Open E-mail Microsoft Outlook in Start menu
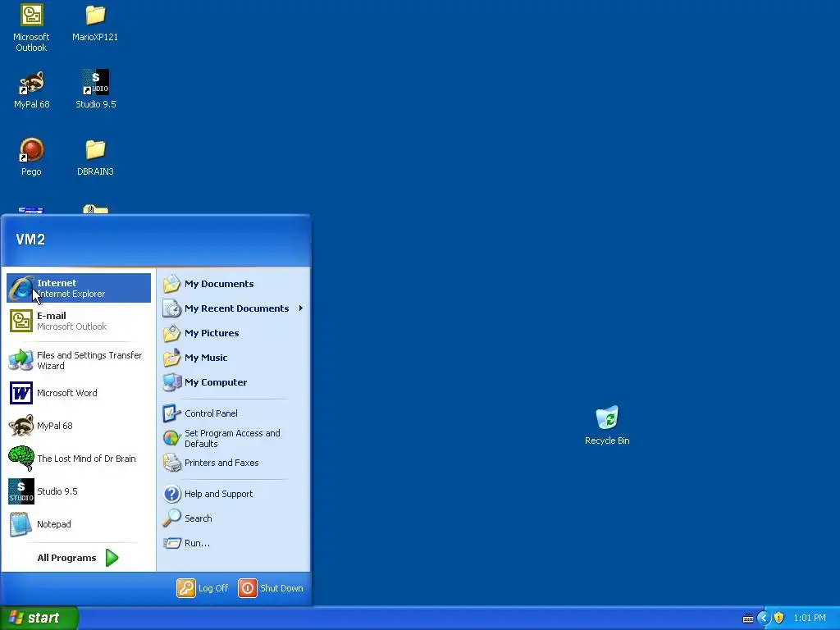 [79, 321]
